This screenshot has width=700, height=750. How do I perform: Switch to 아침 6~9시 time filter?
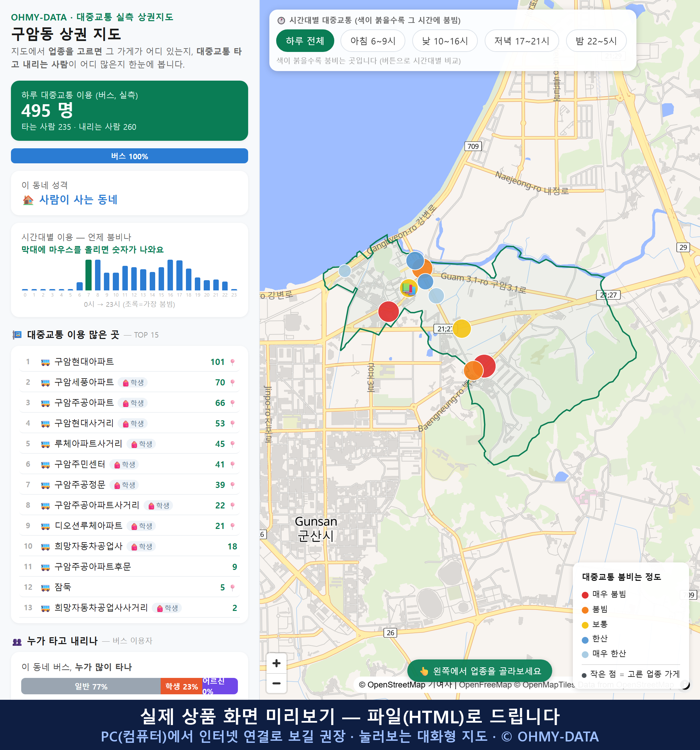[373, 41]
